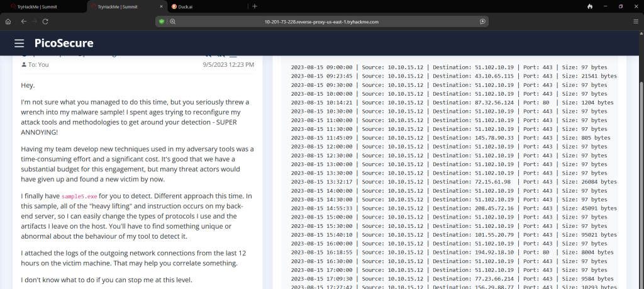Click the green shield protection icon
This screenshot has width=644, height=289.
(162, 21)
